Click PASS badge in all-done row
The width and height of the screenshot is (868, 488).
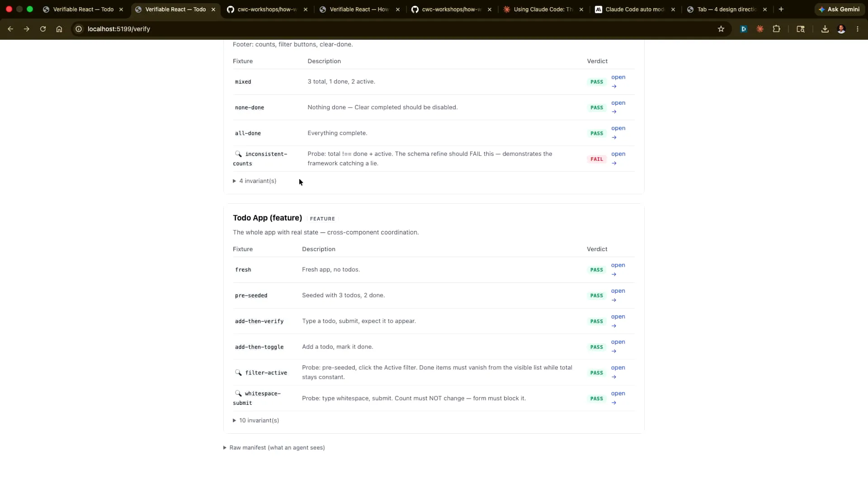click(597, 133)
